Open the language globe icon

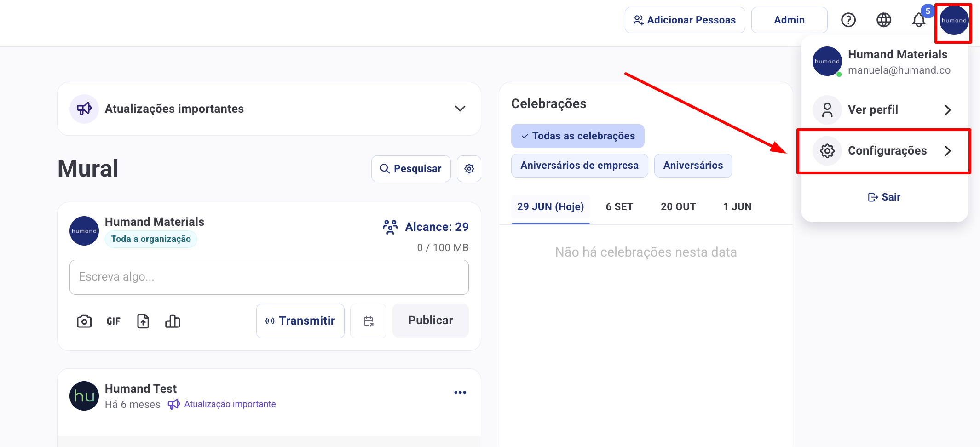point(883,20)
